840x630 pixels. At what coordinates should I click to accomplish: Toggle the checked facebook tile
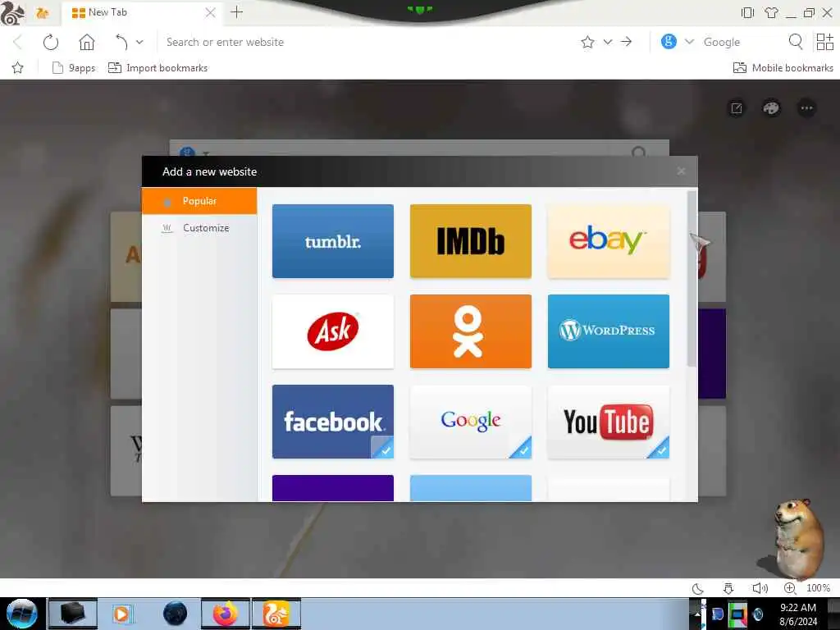(x=333, y=422)
